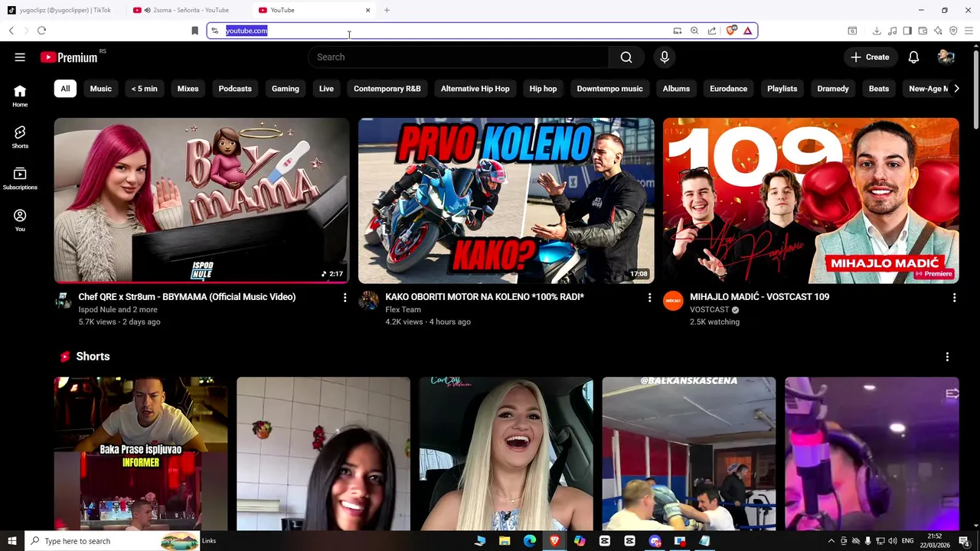Open a new browser tab with plus
The height and width of the screenshot is (551, 980).
coord(387,10)
